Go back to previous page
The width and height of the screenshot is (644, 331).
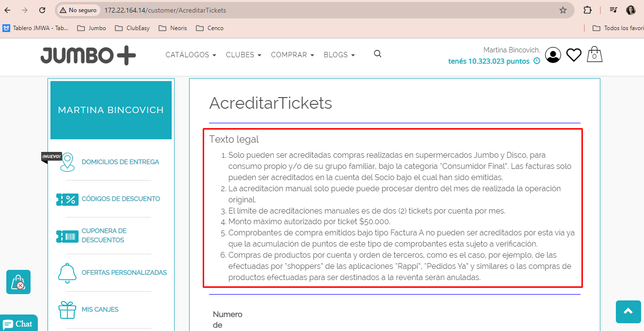tap(8, 10)
